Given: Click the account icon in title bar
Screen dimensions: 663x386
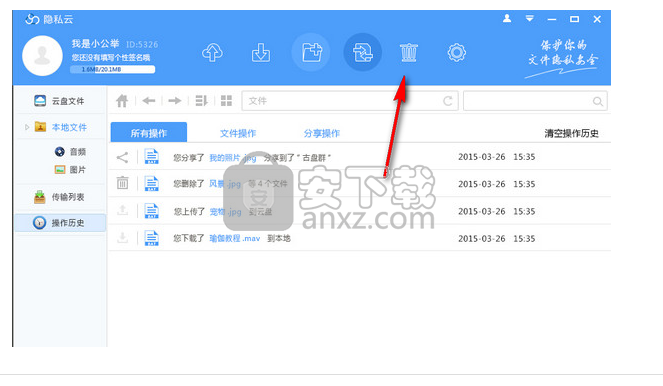Looking at the screenshot, I should pos(507,19).
